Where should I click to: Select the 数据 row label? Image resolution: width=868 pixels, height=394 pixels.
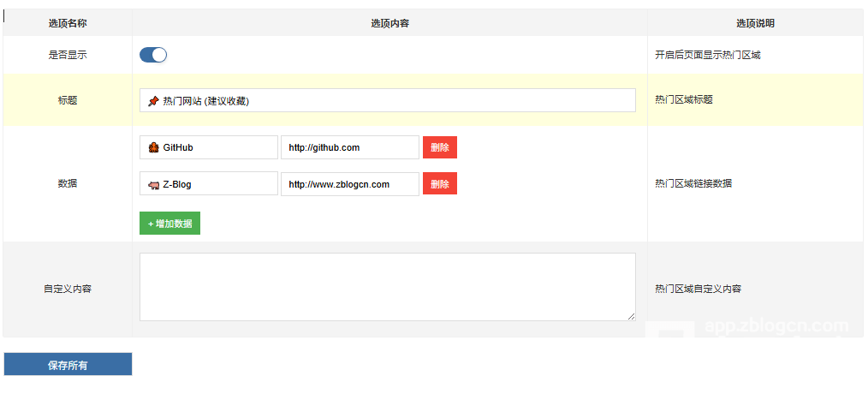(68, 183)
